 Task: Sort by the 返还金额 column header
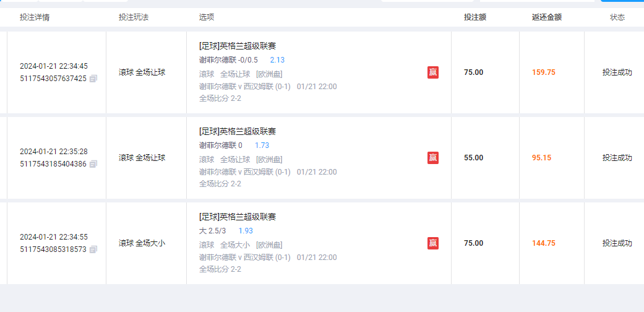click(x=546, y=17)
